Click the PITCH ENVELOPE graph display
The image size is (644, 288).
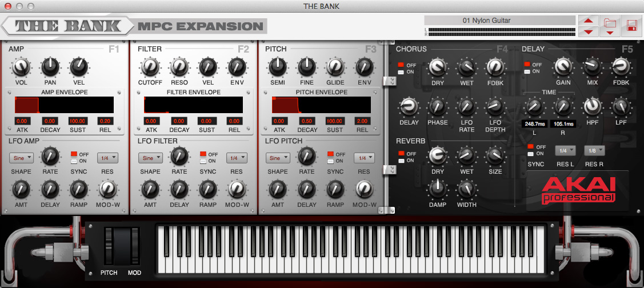click(x=321, y=105)
